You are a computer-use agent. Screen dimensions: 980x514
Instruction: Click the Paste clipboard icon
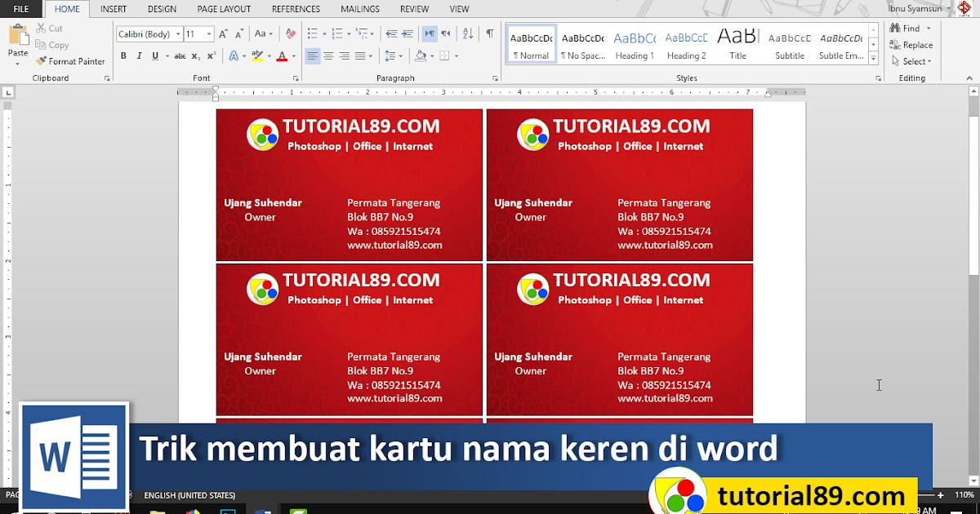(x=18, y=35)
